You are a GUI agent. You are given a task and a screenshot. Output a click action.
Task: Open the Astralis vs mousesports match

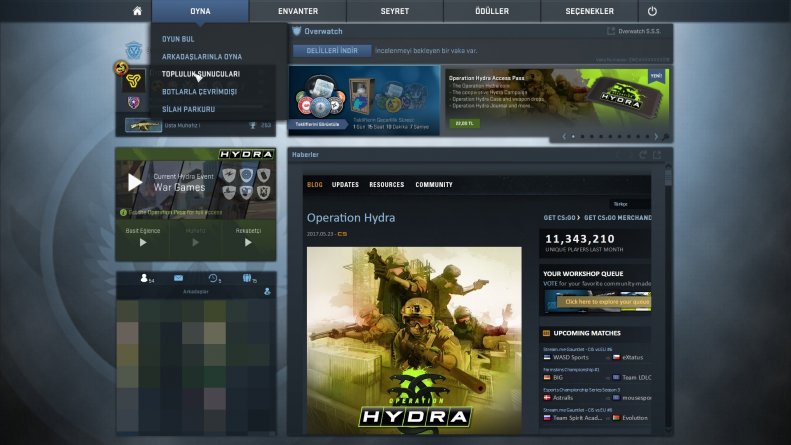click(596, 398)
